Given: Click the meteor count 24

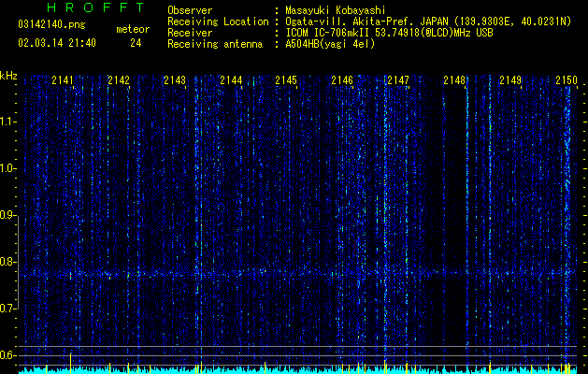Looking at the screenshot, I should (x=136, y=43).
